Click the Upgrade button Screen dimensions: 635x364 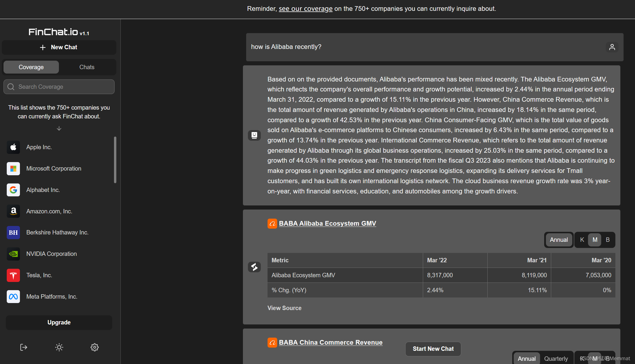[x=59, y=322]
